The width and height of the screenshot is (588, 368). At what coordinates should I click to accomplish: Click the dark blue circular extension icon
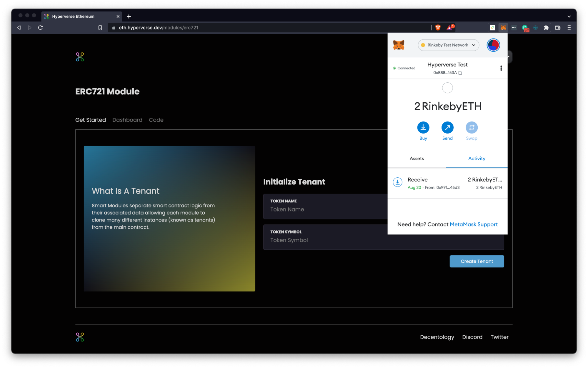[x=536, y=28]
